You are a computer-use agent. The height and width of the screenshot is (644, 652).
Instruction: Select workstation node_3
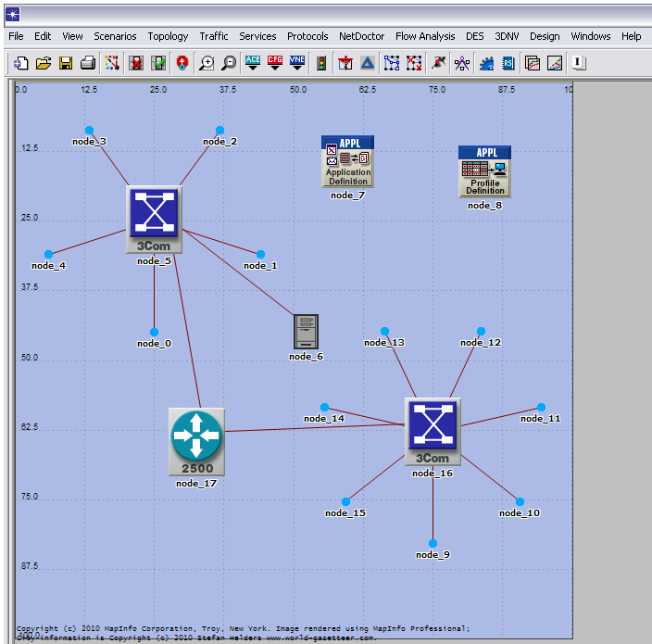point(89,131)
